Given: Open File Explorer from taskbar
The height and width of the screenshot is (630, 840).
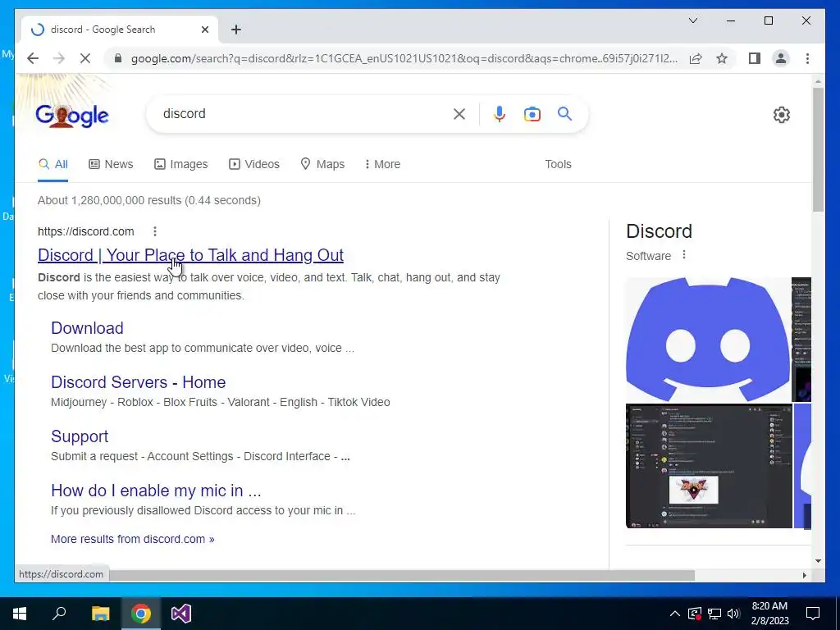Looking at the screenshot, I should 100,614.
